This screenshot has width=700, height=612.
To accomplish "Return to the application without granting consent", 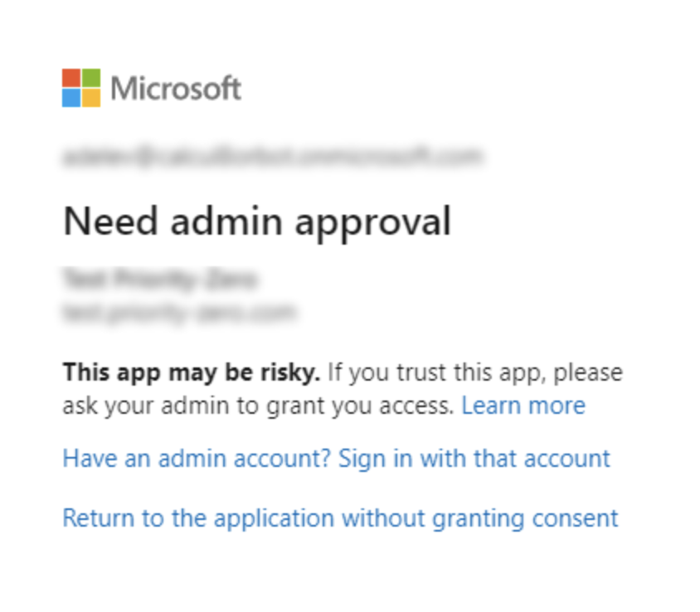I will point(340,518).
